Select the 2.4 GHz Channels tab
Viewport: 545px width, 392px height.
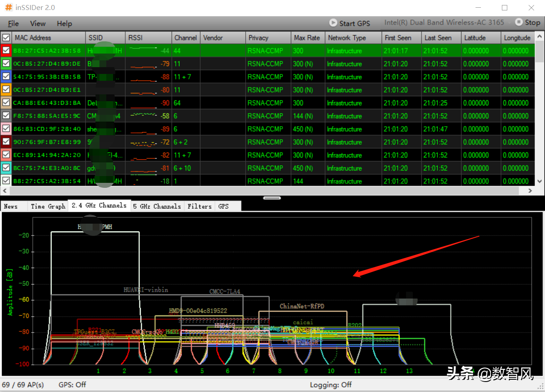pos(99,206)
